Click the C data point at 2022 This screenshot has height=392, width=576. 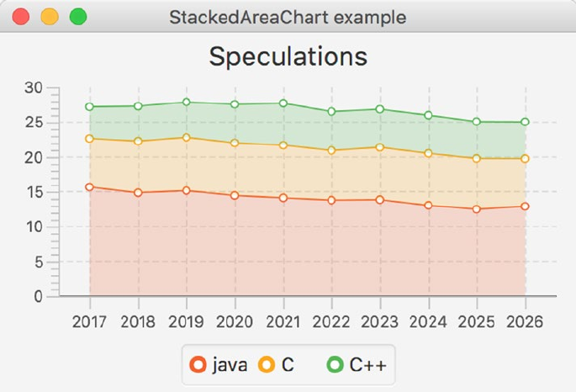click(331, 151)
